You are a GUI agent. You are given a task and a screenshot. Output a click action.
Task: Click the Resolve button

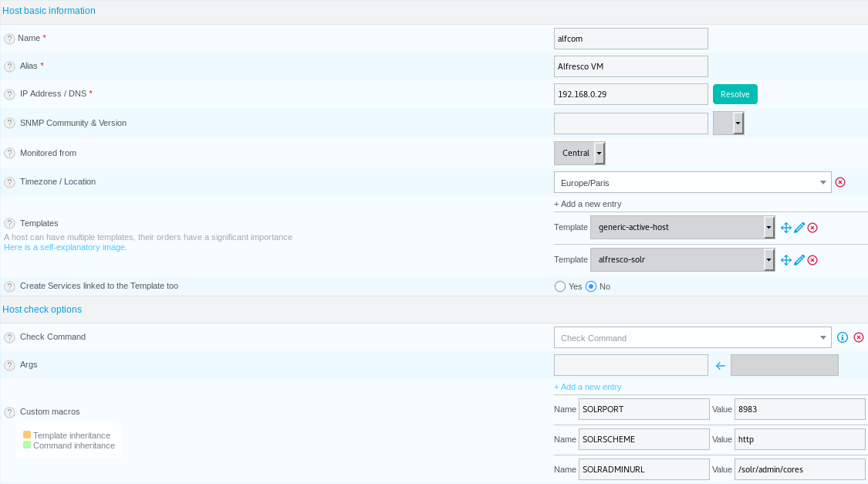(735, 94)
